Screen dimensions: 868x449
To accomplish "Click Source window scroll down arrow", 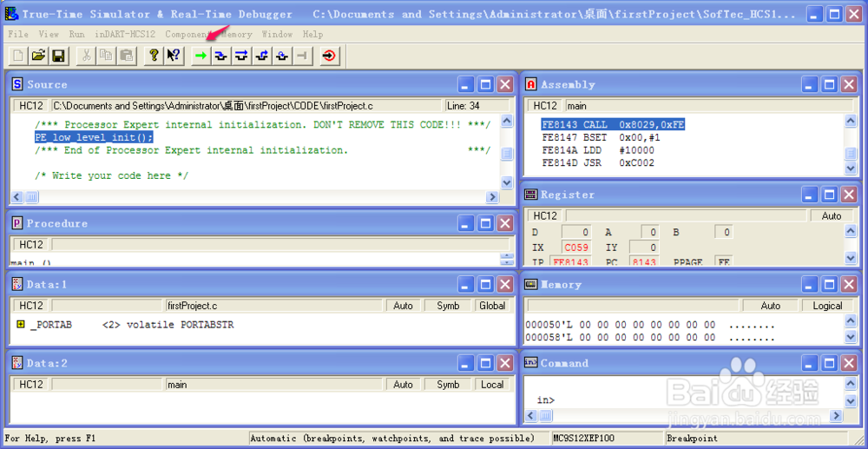I will click(x=507, y=182).
